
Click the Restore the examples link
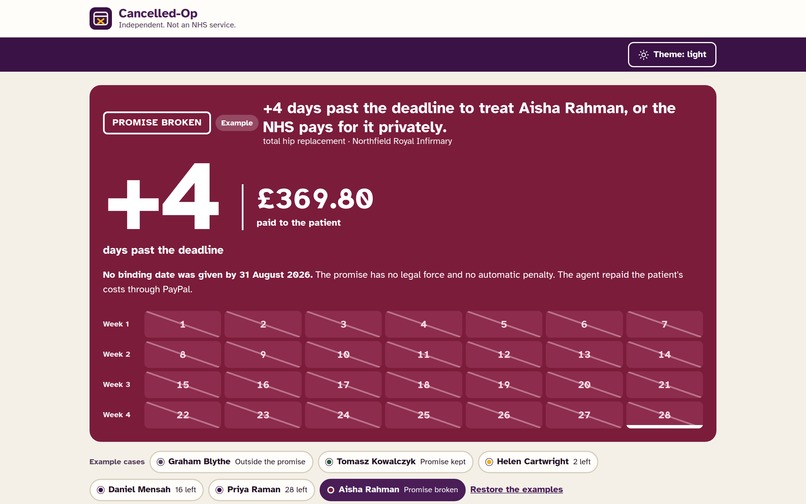(x=517, y=490)
